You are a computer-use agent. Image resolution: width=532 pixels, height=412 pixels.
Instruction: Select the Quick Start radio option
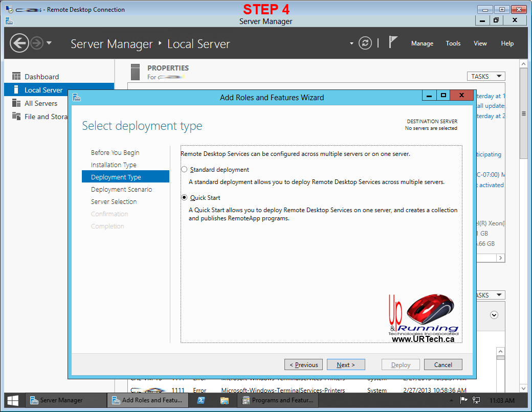[184, 198]
